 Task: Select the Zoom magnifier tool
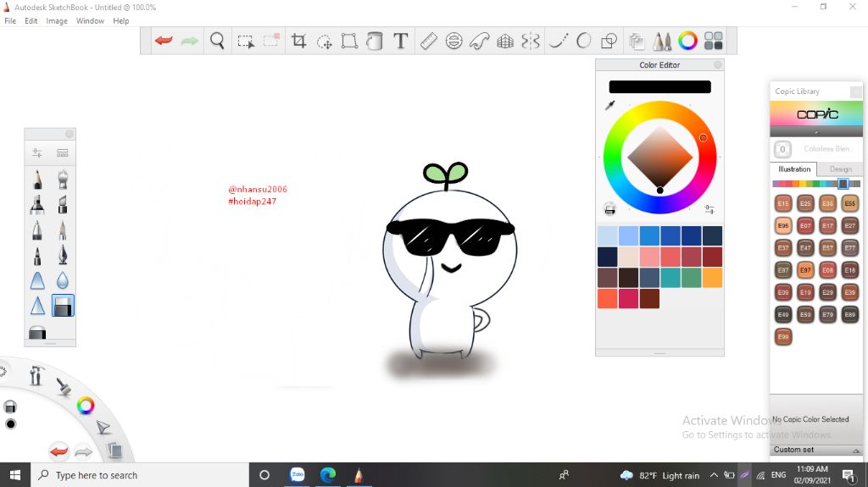[217, 41]
